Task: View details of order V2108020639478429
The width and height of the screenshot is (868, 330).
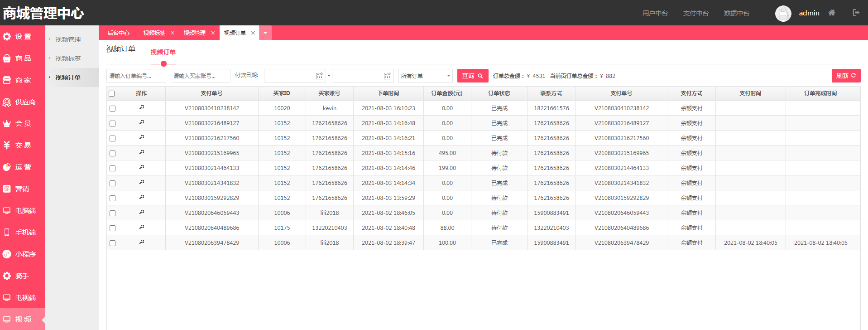Action: [x=142, y=243]
